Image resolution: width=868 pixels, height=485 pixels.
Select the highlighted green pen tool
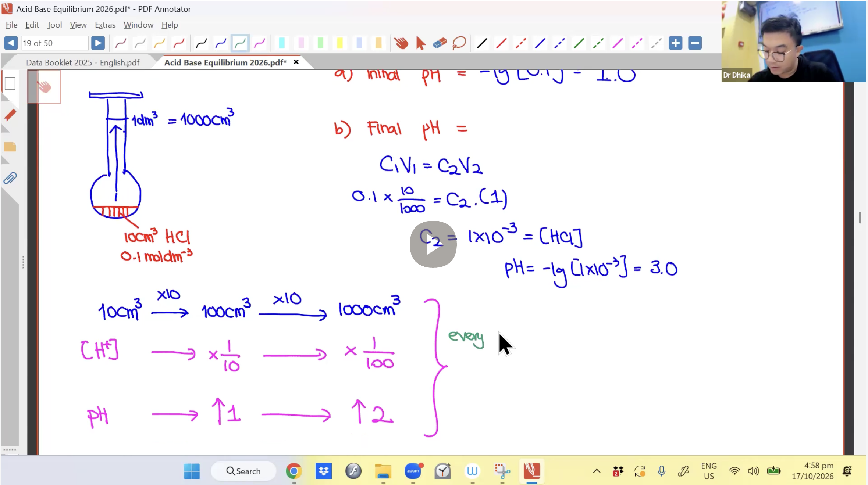pyautogui.click(x=240, y=43)
